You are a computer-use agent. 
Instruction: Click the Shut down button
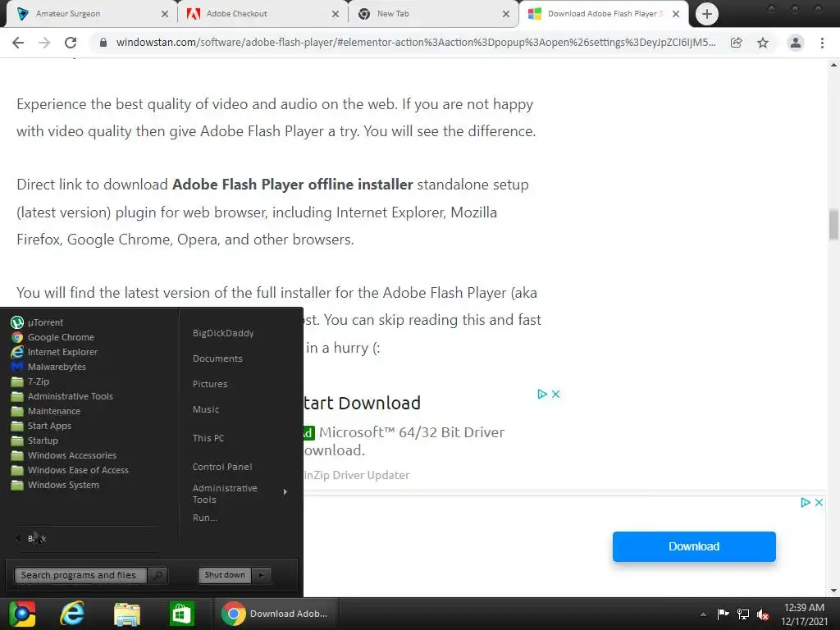point(225,575)
